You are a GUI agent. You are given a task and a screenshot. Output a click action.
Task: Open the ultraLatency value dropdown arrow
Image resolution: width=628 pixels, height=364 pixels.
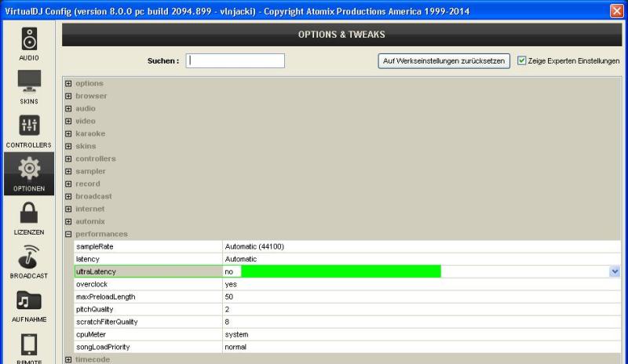click(615, 271)
